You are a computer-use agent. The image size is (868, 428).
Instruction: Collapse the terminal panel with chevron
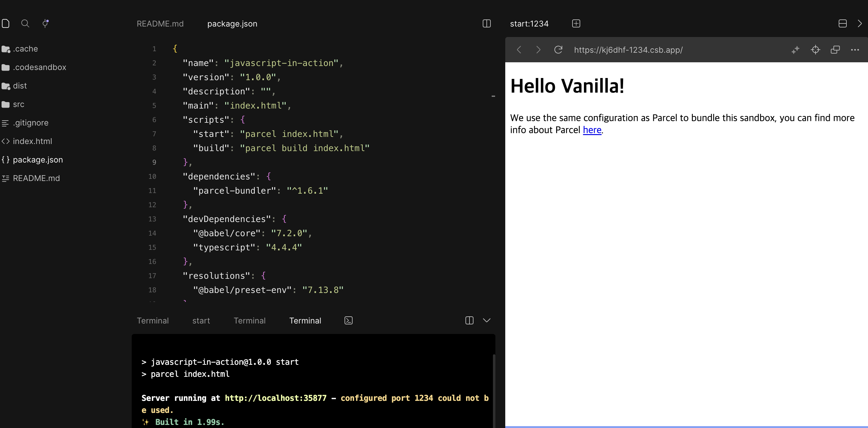(x=486, y=321)
